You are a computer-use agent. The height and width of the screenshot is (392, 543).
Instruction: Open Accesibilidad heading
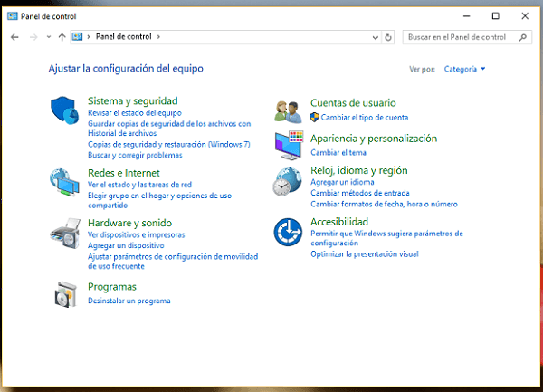339,222
